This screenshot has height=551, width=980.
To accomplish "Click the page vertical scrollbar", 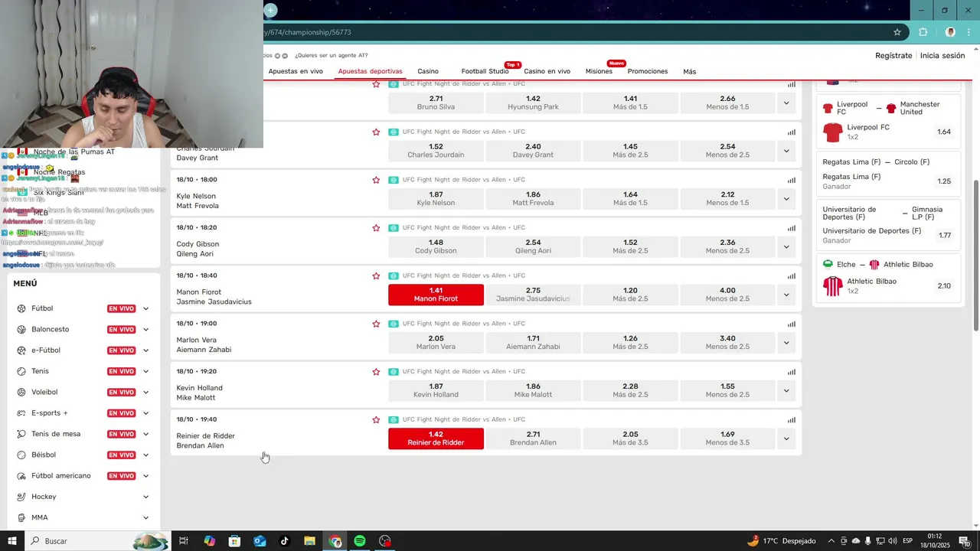I will (975, 256).
